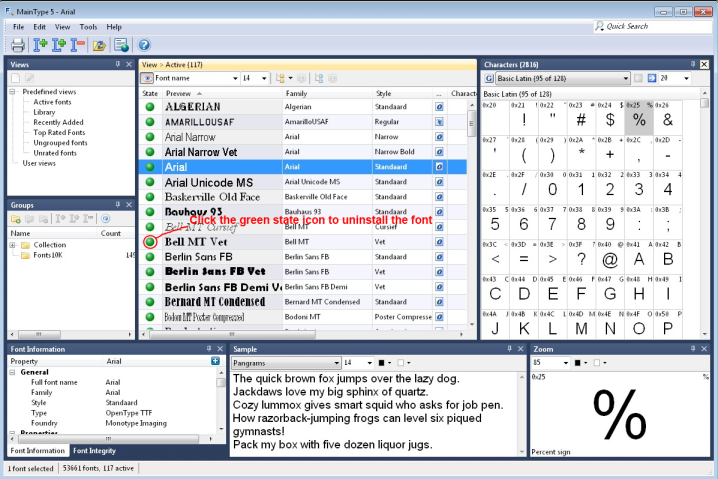Open the File menu
Screen dimensions: 718x479
pyautogui.click(x=18, y=27)
